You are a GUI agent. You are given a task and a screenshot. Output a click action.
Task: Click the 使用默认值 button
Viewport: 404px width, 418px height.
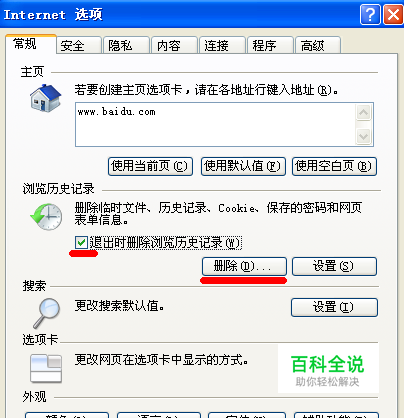coord(243,166)
